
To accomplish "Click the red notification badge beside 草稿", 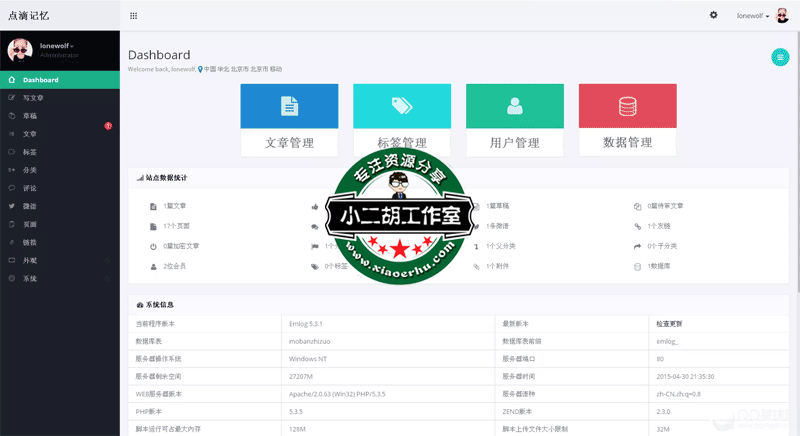I will 108,125.
